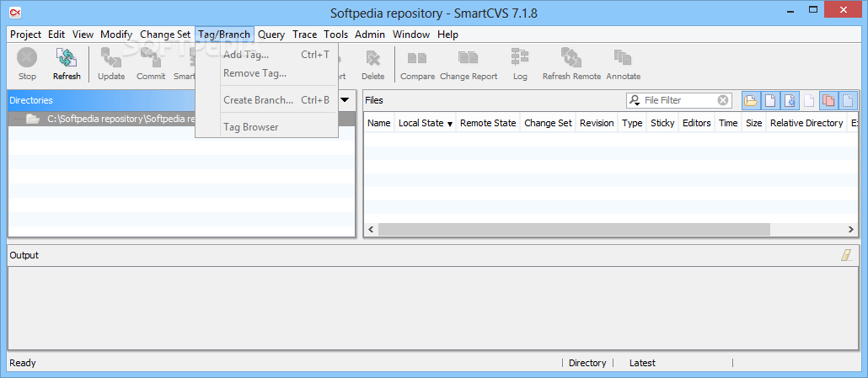Click the Log toolbar icon
The width and height of the screenshot is (868, 378).
[520, 57]
